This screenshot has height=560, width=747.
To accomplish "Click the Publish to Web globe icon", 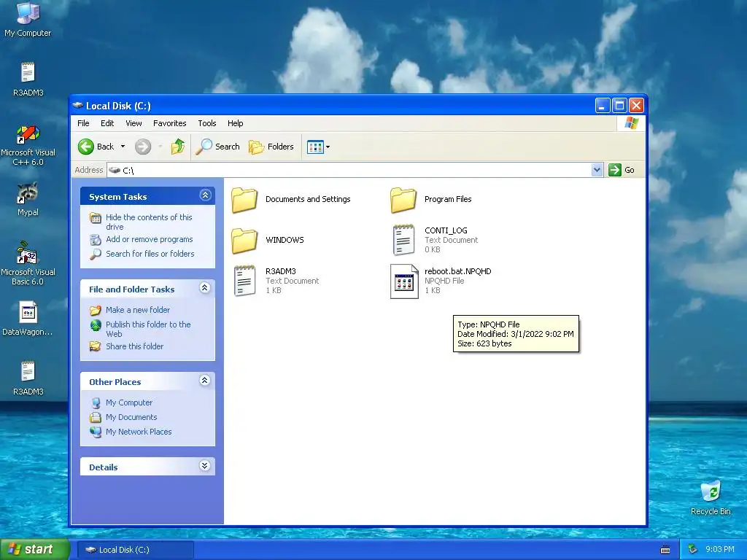I will point(96,325).
